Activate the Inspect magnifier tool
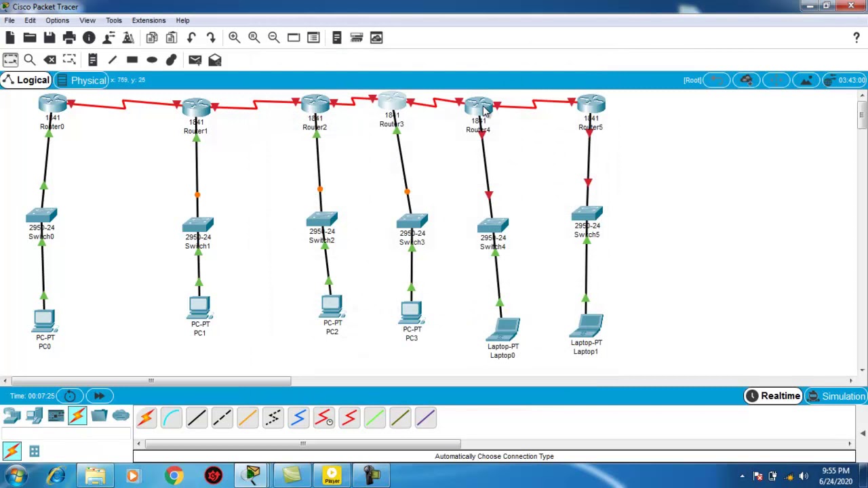The image size is (868, 488). pyautogui.click(x=30, y=60)
